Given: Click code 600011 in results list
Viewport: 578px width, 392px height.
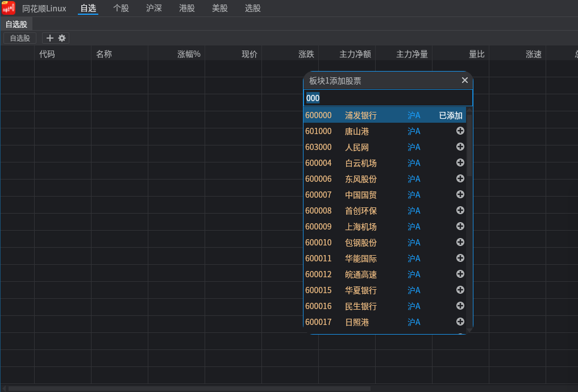Looking at the screenshot, I should [x=318, y=258].
